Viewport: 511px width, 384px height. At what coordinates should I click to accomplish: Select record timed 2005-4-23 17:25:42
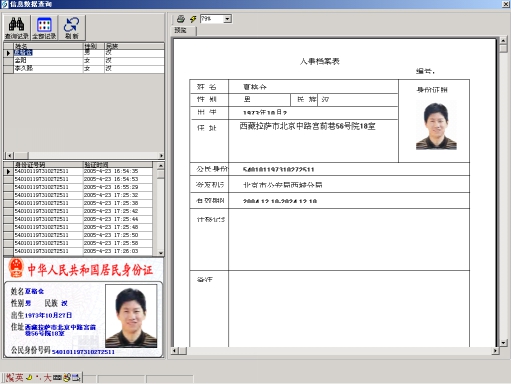click(78, 211)
